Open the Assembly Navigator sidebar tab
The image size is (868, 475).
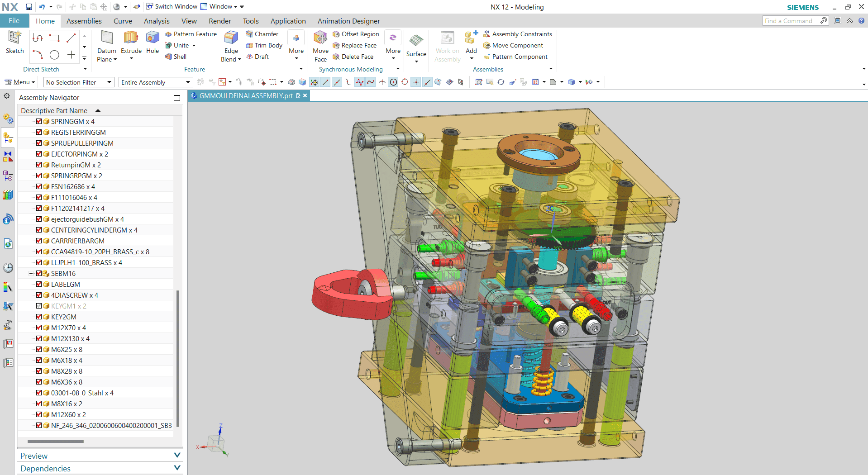coord(8,138)
